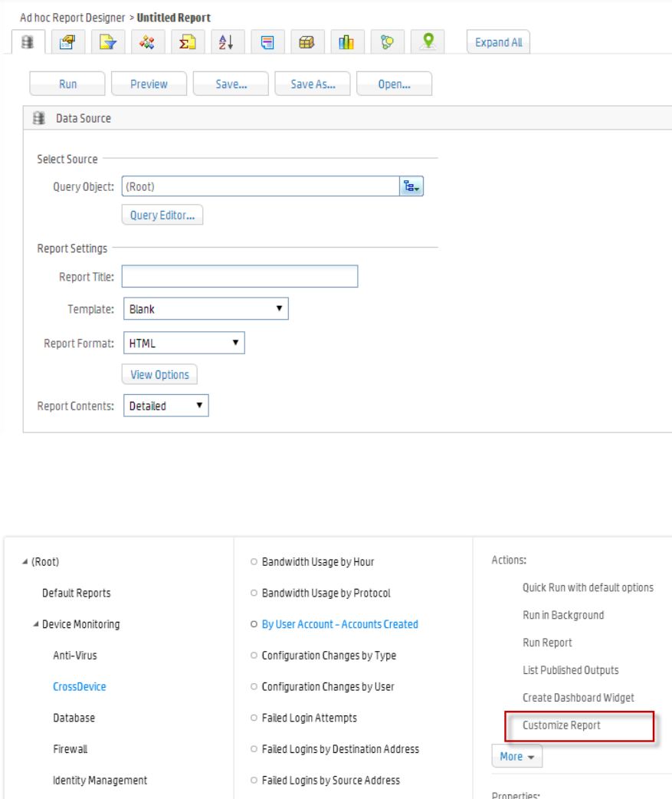This screenshot has width=672, height=799.
Task: Select the Bandwidth Usage by Hour report
Action: (317, 562)
